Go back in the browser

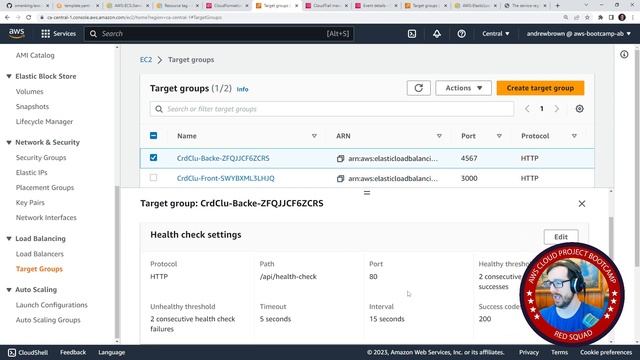pyautogui.click(x=7, y=18)
